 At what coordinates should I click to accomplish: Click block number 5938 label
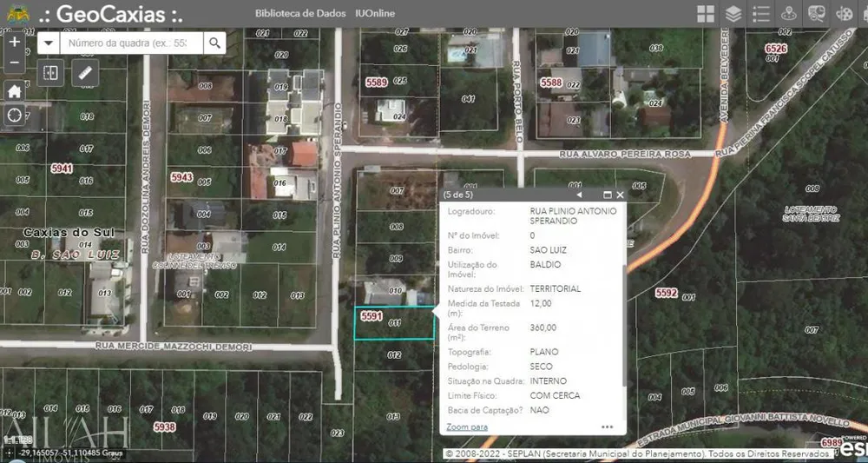click(x=164, y=427)
